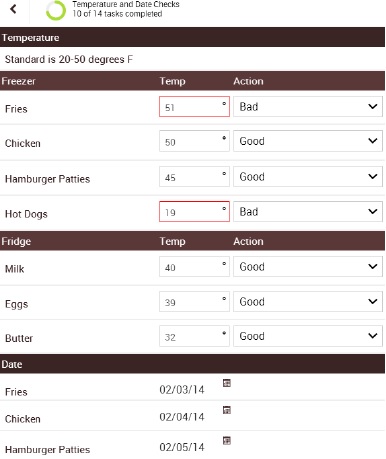
Task: Select the Hot Dogs temperature field showing 19
Action: pos(194,211)
